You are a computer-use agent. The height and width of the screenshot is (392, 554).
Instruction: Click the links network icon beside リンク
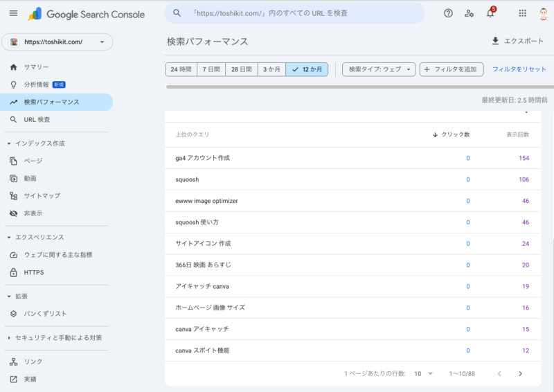pyautogui.click(x=13, y=362)
